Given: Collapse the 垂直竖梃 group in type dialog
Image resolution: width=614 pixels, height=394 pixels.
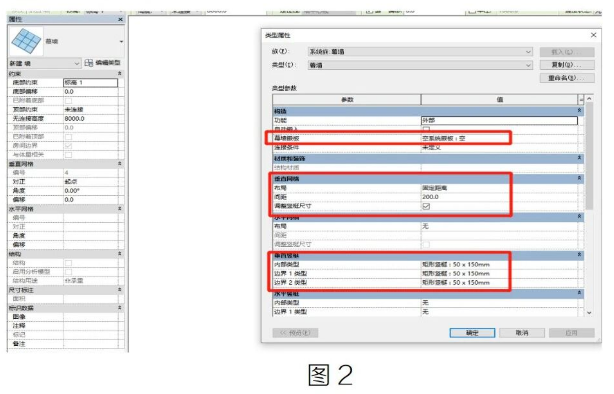Looking at the screenshot, I should point(580,255).
